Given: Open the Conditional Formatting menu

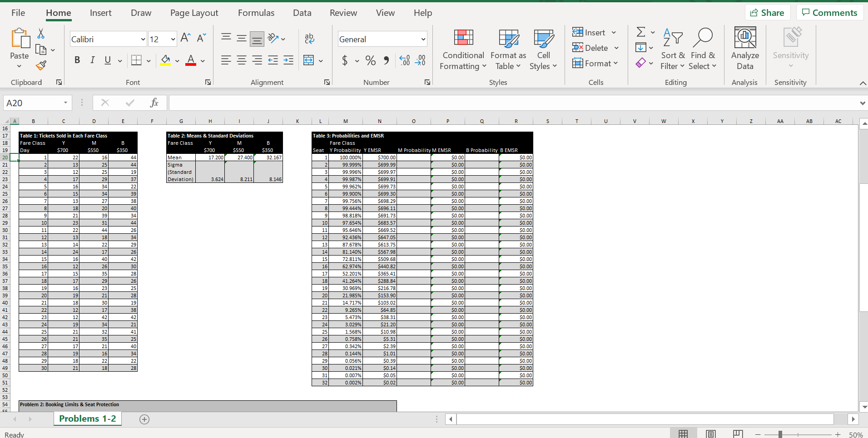Looking at the screenshot, I should coord(462,49).
